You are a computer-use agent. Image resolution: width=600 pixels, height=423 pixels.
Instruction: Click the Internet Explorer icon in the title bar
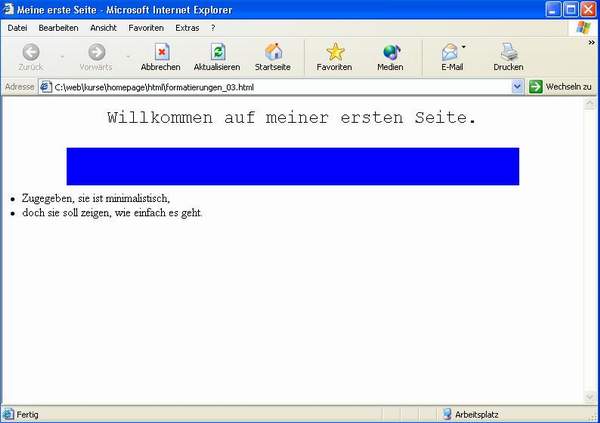pos(8,9)
